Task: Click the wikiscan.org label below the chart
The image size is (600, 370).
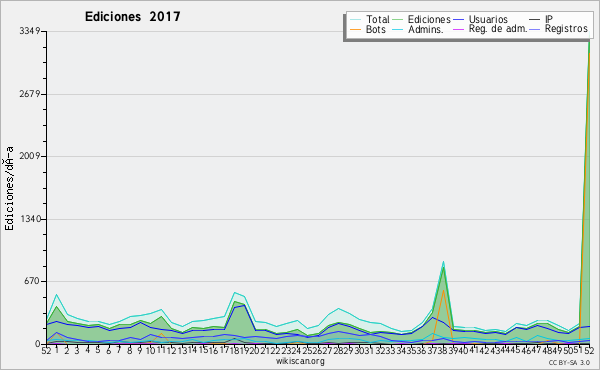Action: (x=300, y=361)
